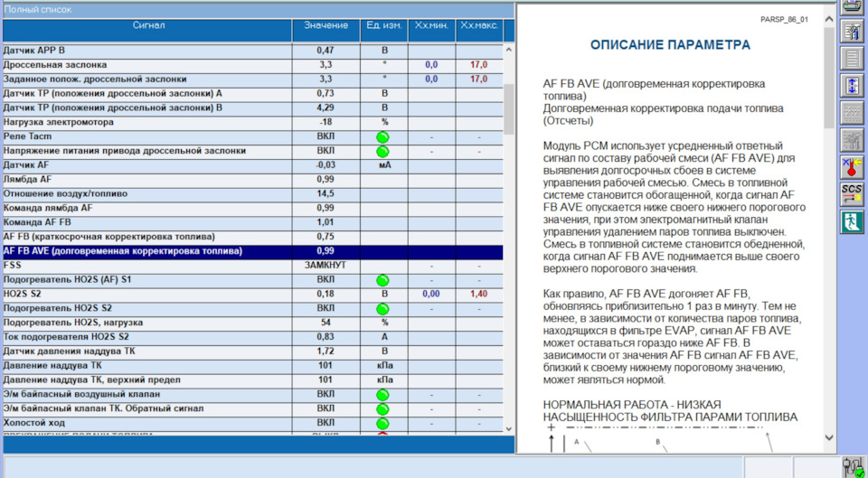This screenshot has width=868, height=478.
Task: Click the Сигнал column header
Action: 147,30
